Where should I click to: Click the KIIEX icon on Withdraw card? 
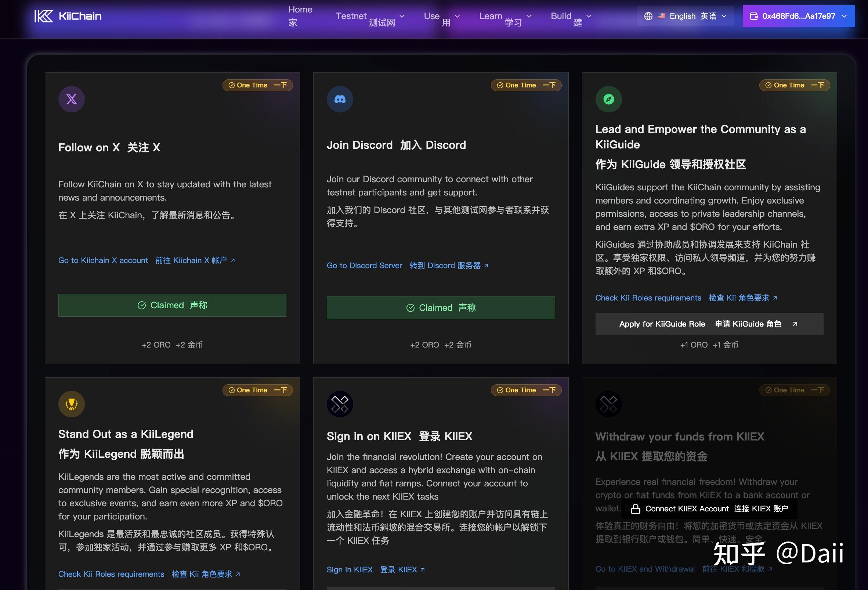coord(608,404)
